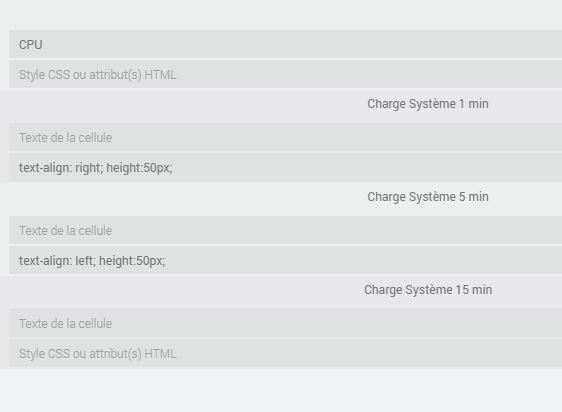Click the text-align keyword before right

pyautogui.click(x=46, y=168)
